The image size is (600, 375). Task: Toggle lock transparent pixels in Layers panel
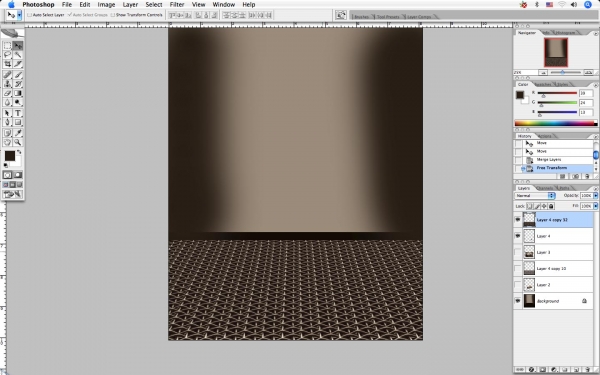pos(530,206)
